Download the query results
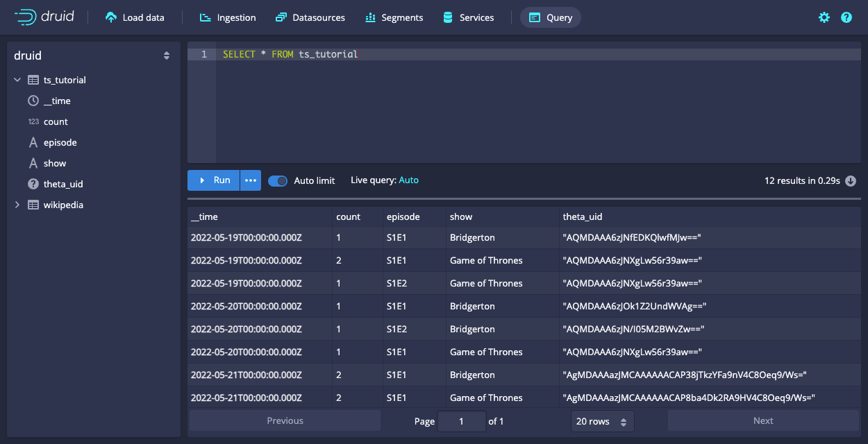 (850, 180)
